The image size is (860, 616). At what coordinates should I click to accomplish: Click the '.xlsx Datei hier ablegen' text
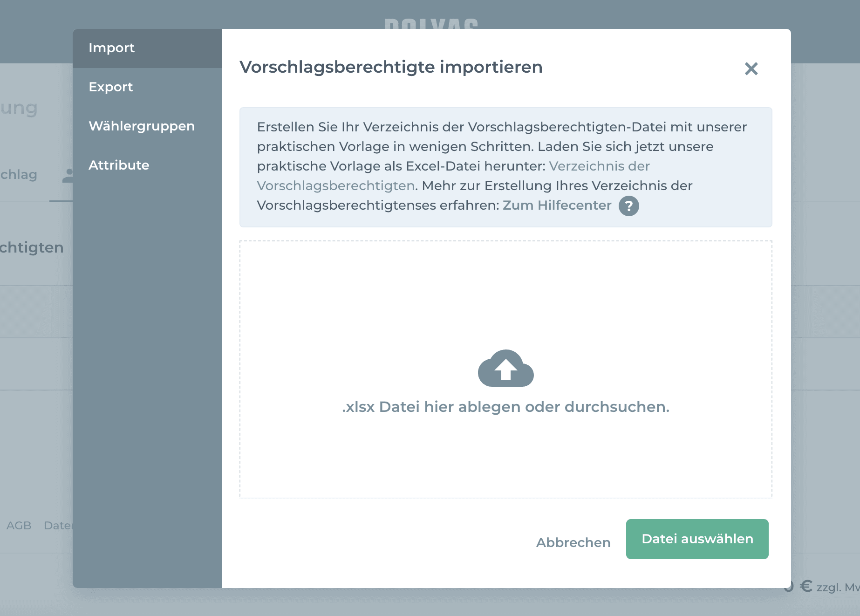click(x=505, y=407)
